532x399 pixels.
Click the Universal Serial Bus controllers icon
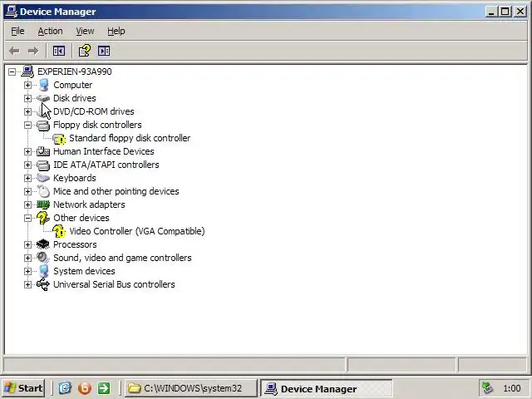(x=43, y=284)
